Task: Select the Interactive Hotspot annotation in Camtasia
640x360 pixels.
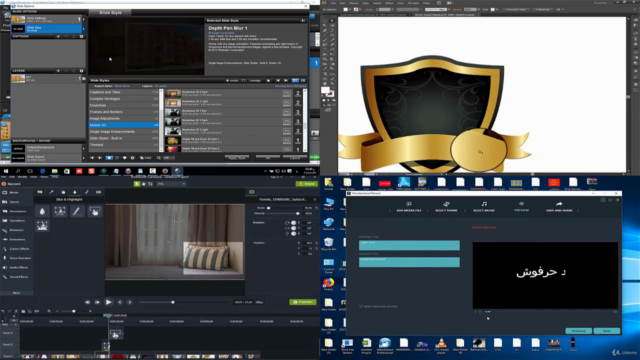Action: point(95,211)
